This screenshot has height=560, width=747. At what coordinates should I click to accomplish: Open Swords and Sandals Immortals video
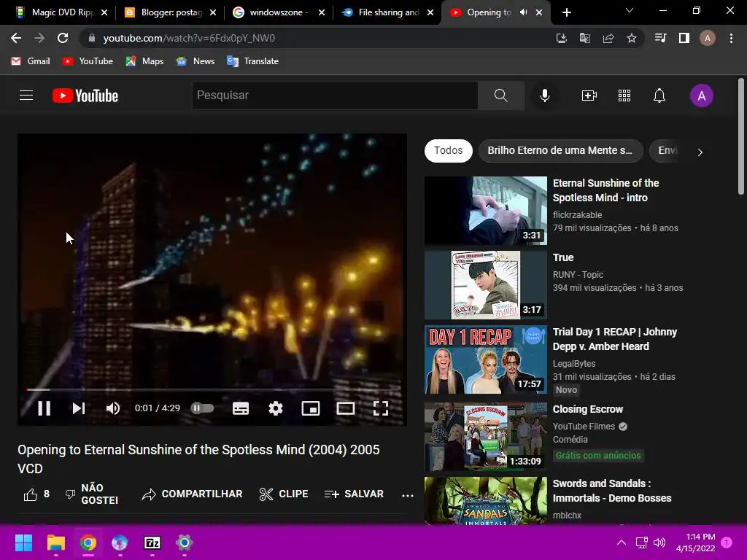[612, 491]
